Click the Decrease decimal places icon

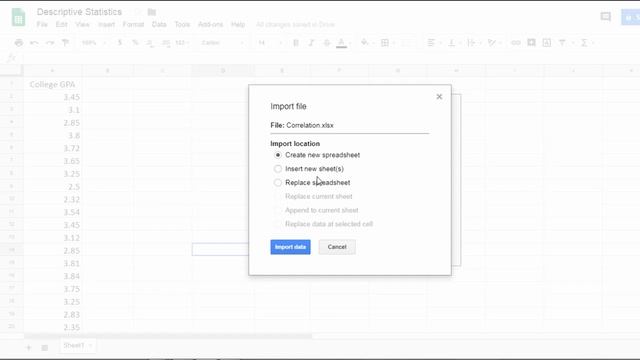click(150, 42)
